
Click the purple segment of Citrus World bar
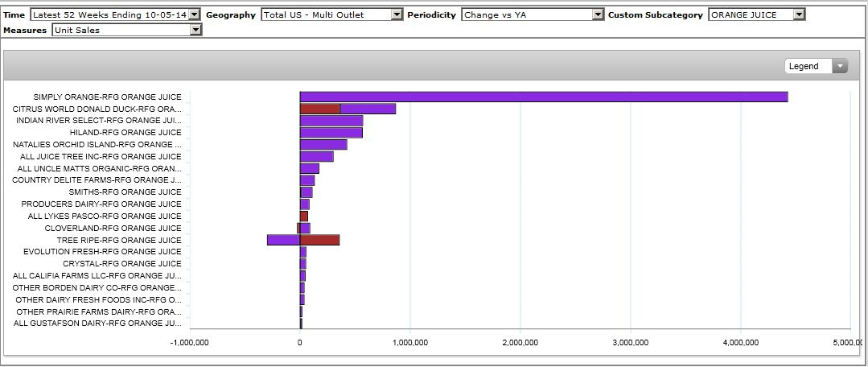[x=368, y=109]
